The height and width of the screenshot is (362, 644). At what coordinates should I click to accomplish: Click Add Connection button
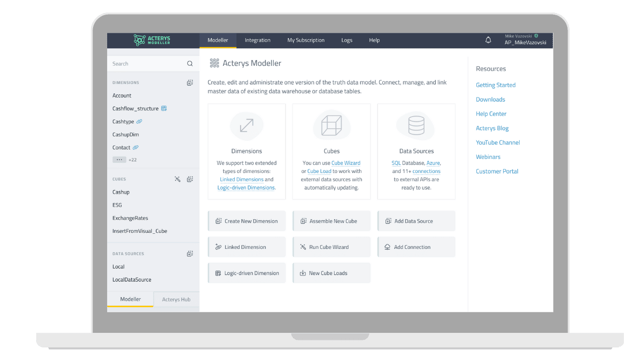click(416, 247)
